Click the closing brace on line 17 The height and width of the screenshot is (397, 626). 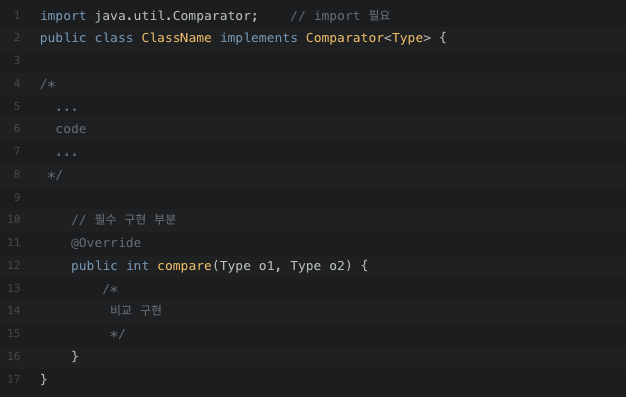coord(44,379)
